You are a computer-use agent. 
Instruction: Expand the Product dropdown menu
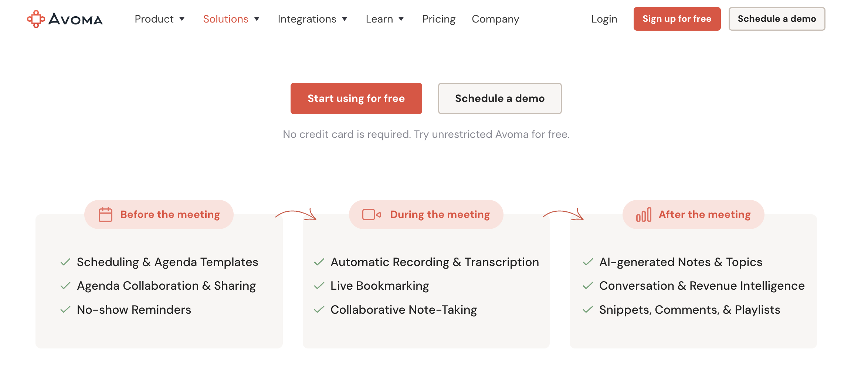point(159,19)
